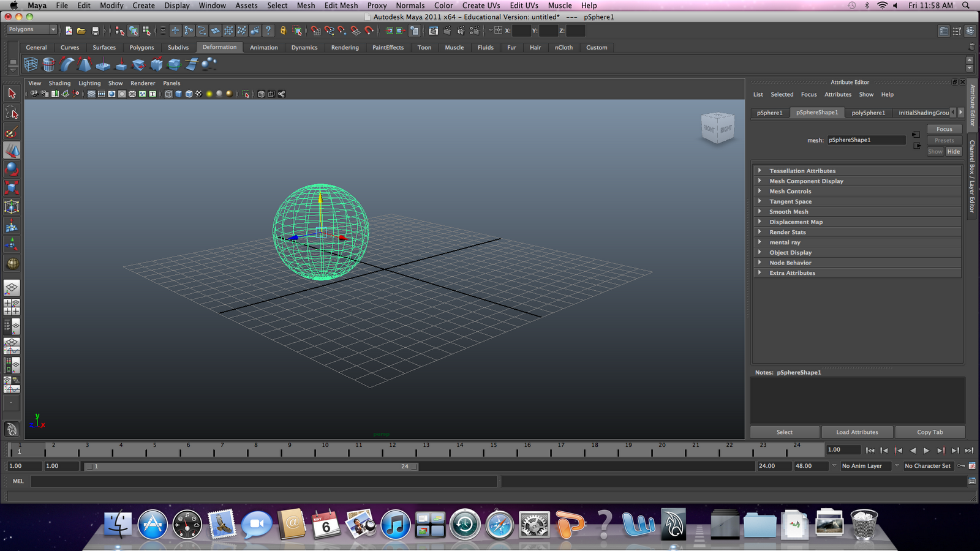Screen dimensions: 980x551
Task: Expand the Render Stats section
Action: [857, 232]
